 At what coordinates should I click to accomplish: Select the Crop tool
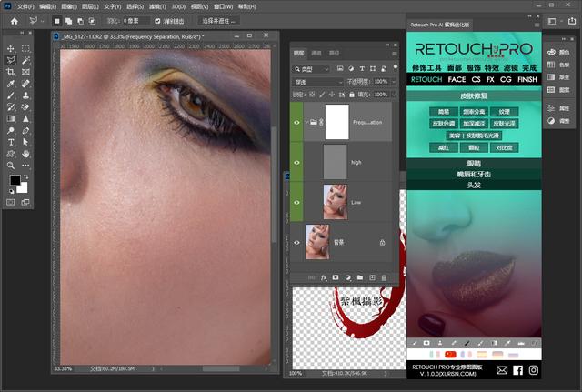11,72
